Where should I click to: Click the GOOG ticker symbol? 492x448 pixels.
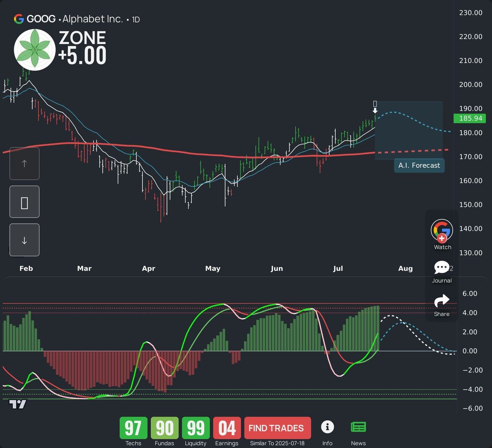[x=41, y=19]
